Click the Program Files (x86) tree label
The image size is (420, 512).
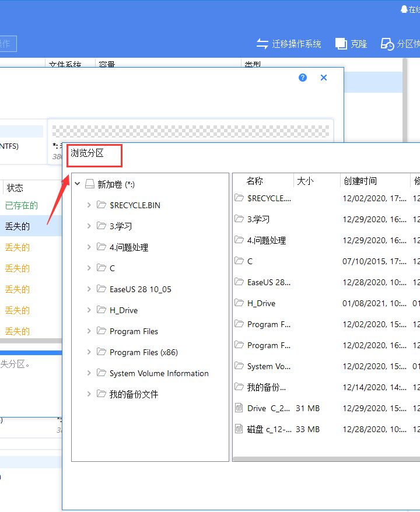(143, 352)
